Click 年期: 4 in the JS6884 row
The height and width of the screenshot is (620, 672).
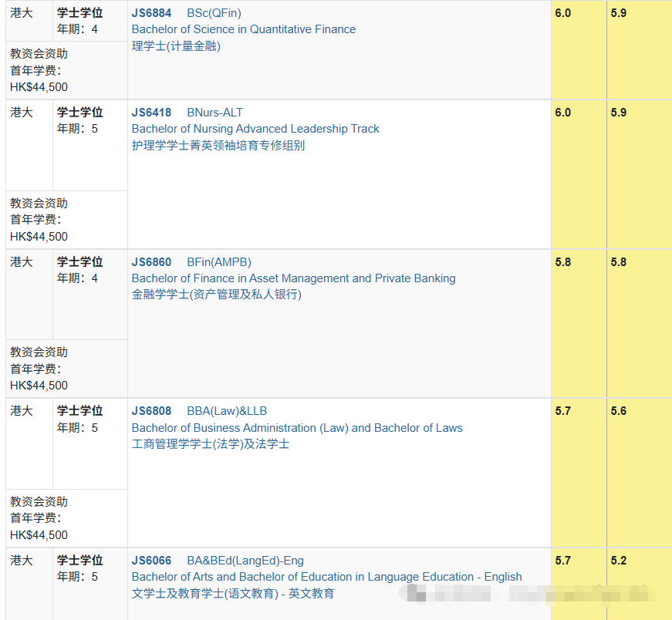tap(77, 29)
